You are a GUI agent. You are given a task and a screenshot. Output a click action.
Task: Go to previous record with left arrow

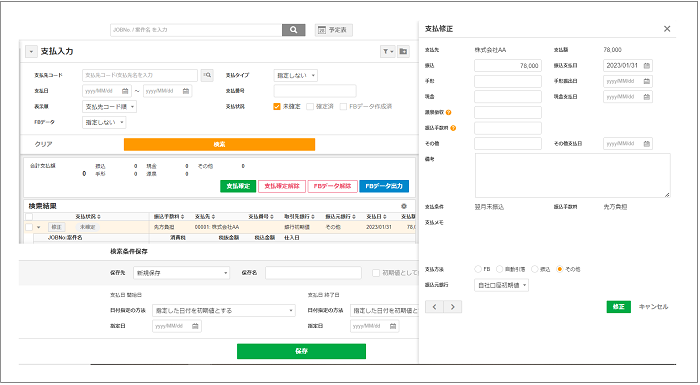[434, 307]
